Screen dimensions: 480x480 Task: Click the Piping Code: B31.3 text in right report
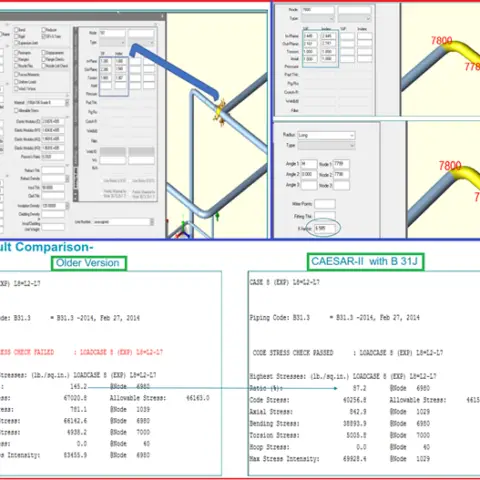[x=280, y=318]
